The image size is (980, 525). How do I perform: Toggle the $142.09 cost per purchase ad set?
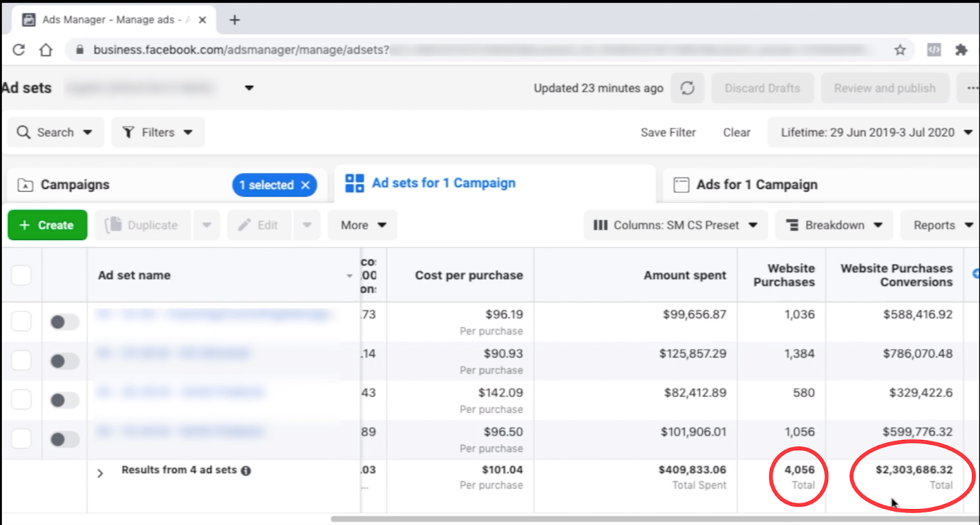coord(64,400)
